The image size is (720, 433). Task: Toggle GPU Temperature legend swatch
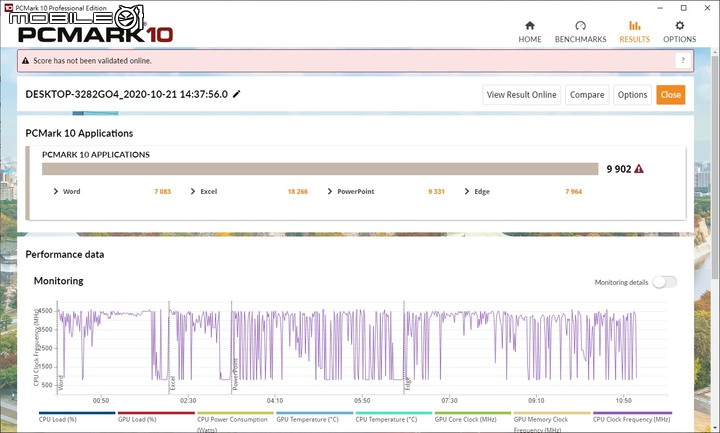(315, 413)
